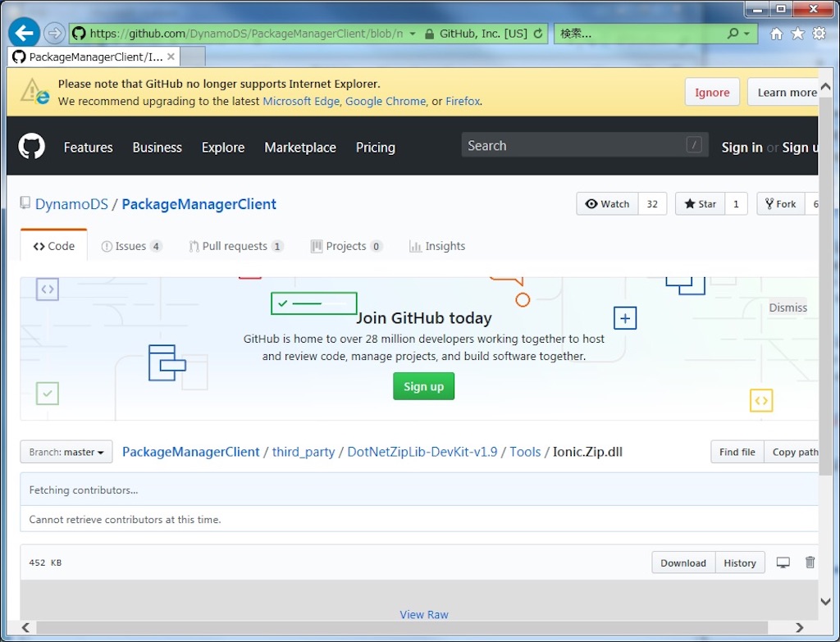Click the search magnifier in browser search box

tap(733, 33)
